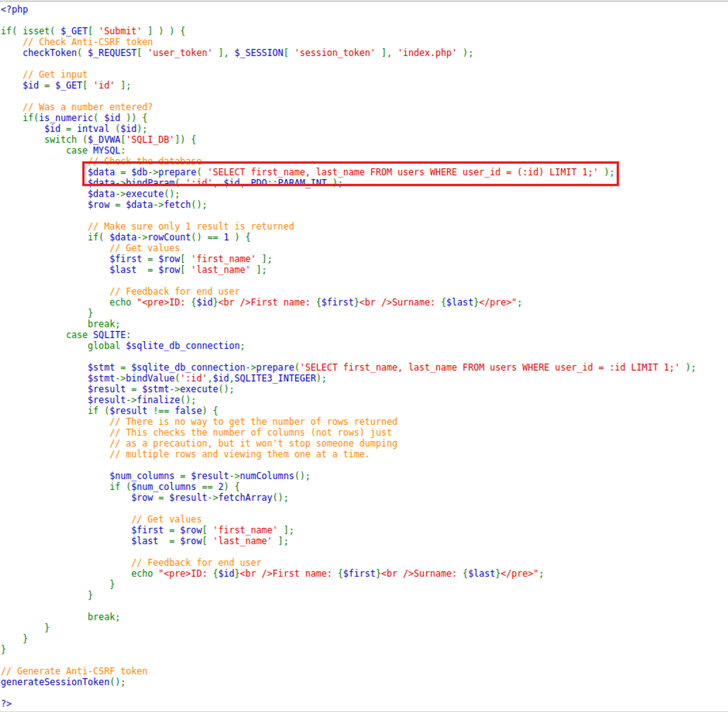Click the red-highlighted $db->prepare statement
The image size is (728, 712).
tap(351, 172)
